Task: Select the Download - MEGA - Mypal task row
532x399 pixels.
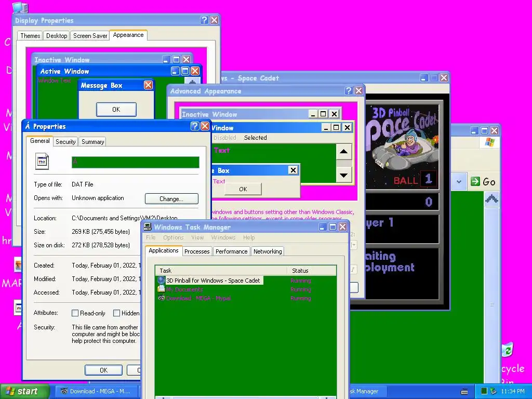Action: [245, 298]
